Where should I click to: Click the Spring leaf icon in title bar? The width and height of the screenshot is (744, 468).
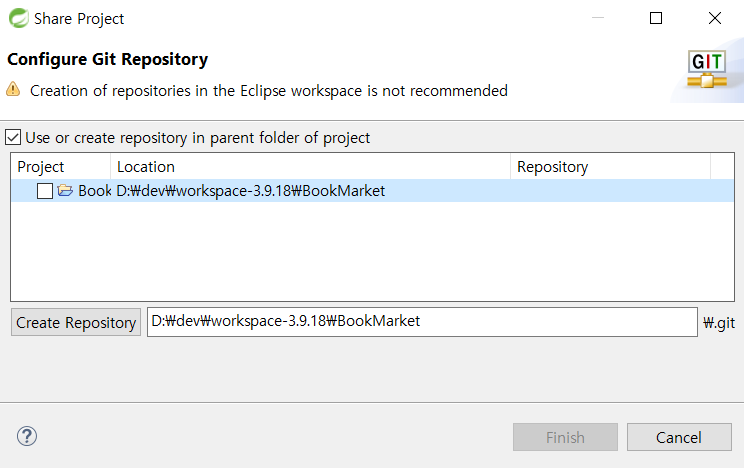19,19
